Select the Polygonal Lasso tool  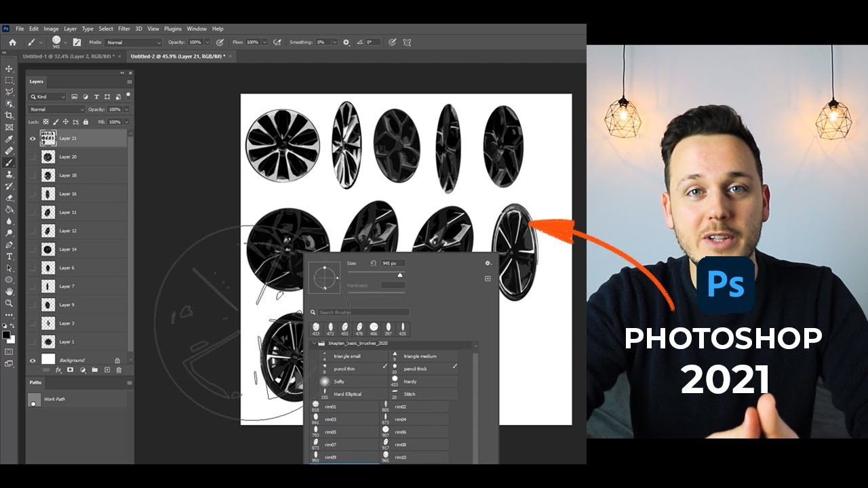(9, 91)
